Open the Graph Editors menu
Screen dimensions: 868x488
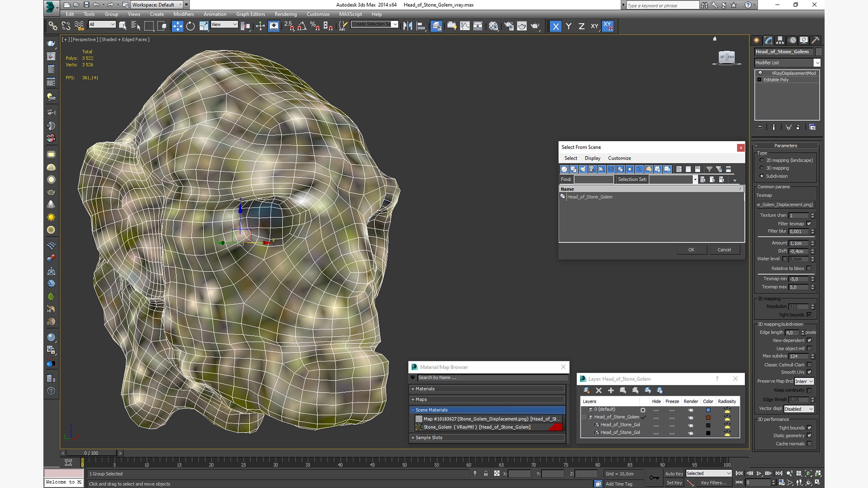[250, 14]
